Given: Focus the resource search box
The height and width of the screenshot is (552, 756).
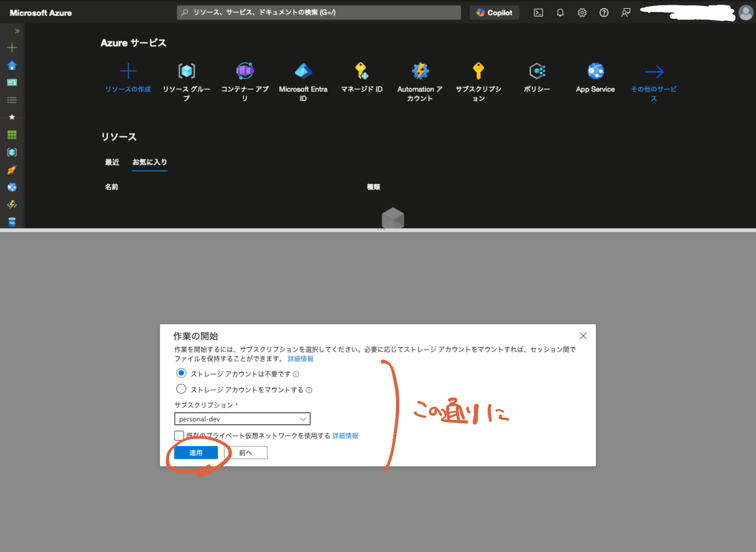Looking at the screenshot, I should click(x=319, y=12).
